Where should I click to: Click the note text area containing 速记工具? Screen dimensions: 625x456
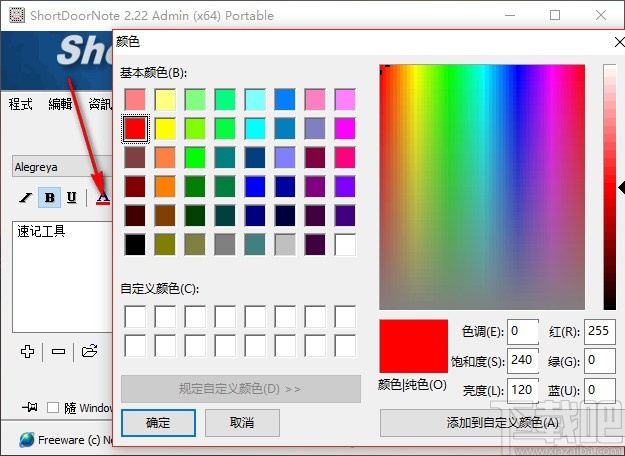pos(63,277)
